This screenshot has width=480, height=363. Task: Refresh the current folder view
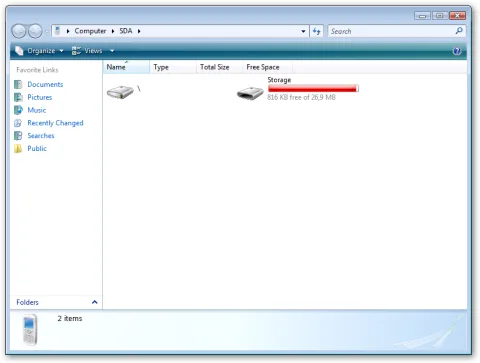(x=316, y=31)
